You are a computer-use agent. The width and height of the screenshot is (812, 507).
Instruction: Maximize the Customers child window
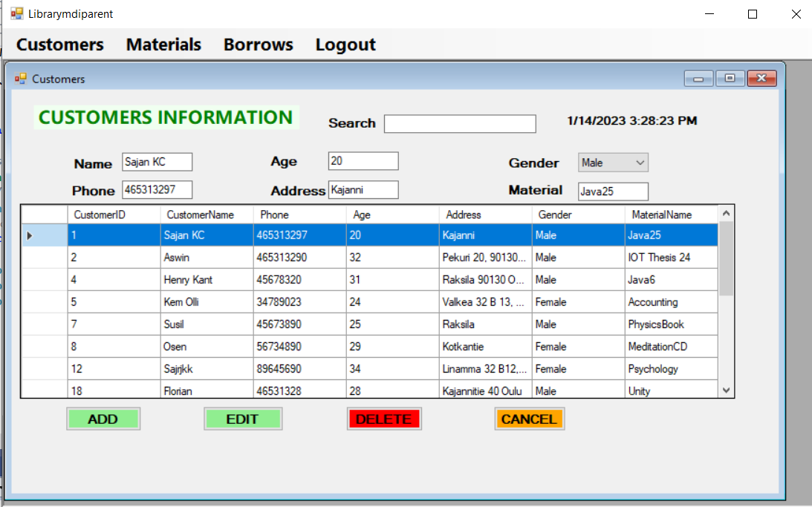pos(730,79)
